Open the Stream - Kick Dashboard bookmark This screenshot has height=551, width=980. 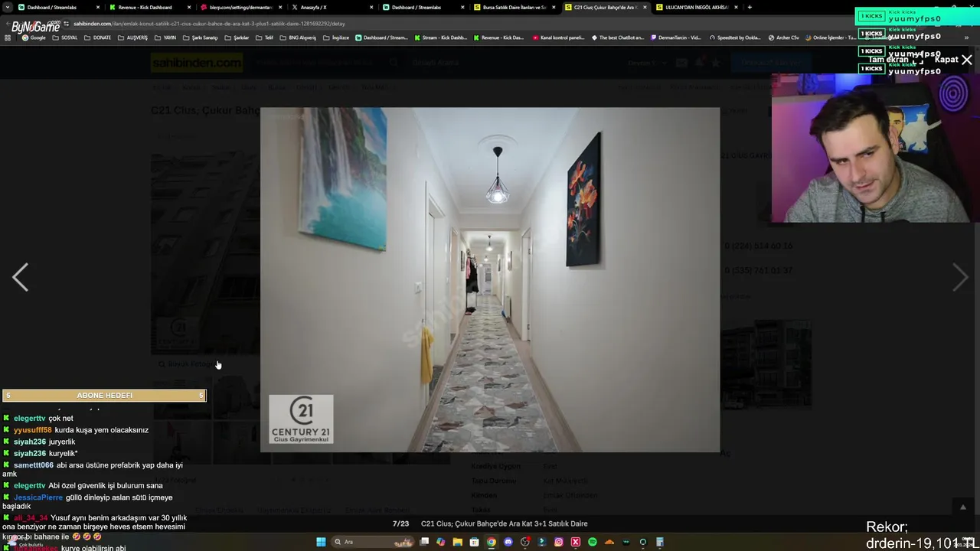coord(440,37)
